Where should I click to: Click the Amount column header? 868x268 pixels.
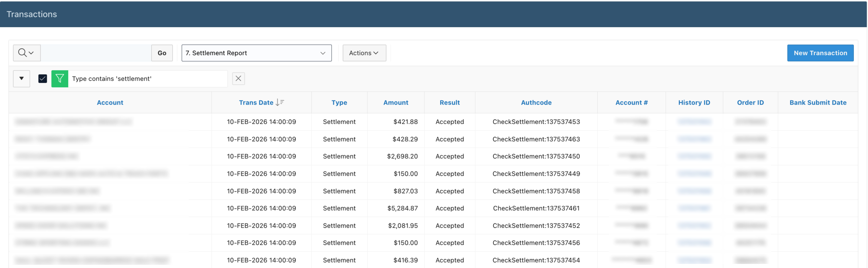[395, 102]
